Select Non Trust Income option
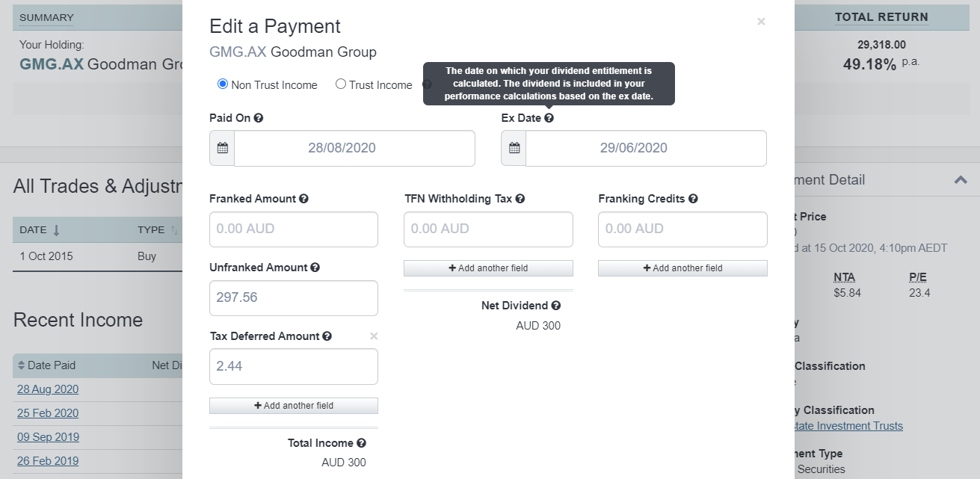The width and height of the screenshot is (980, 479). click(223, 84)
